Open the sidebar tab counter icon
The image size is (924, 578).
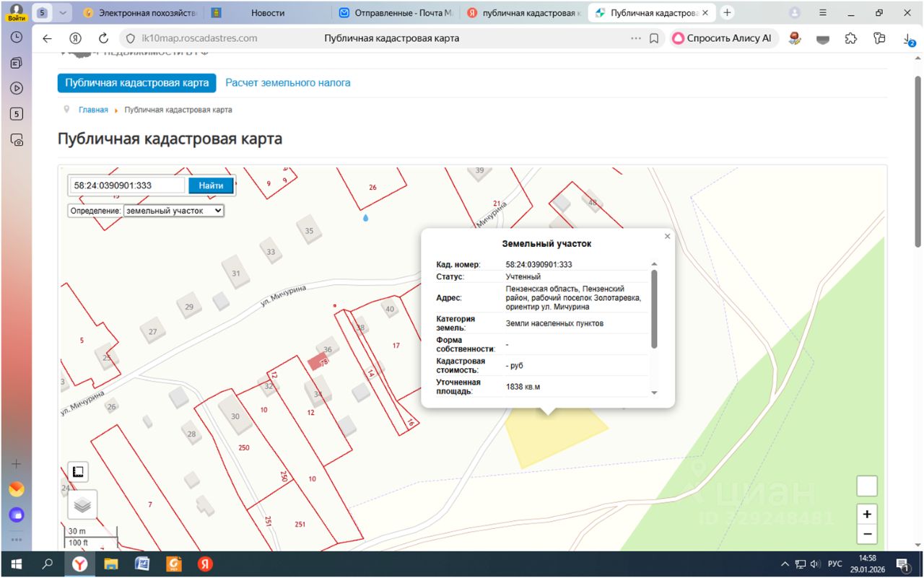(x=16, y=114)
